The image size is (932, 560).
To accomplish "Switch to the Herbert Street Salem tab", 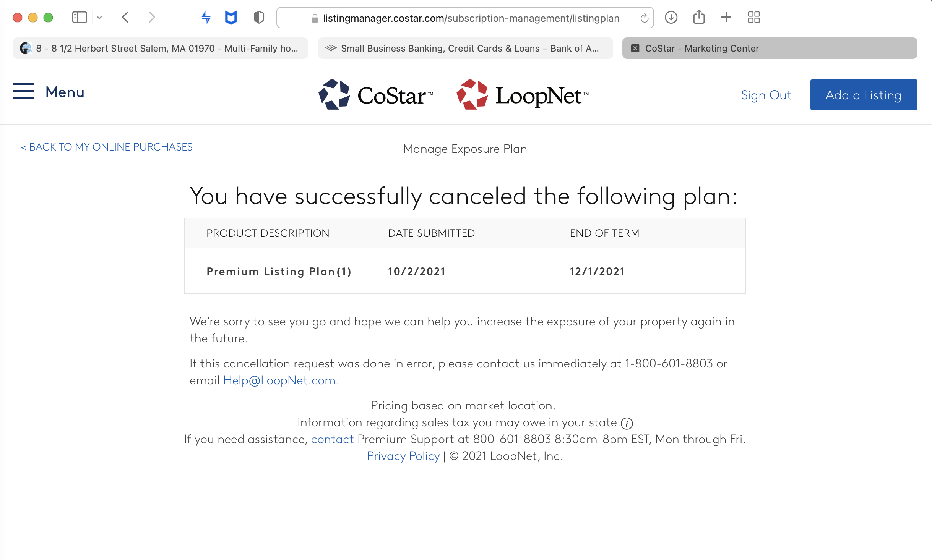I will click(x=161, y=49).
